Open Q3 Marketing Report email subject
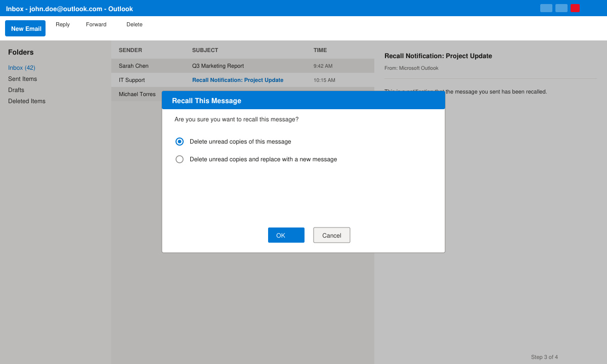This screenshot has height=364, width=607. coord(218,66)
